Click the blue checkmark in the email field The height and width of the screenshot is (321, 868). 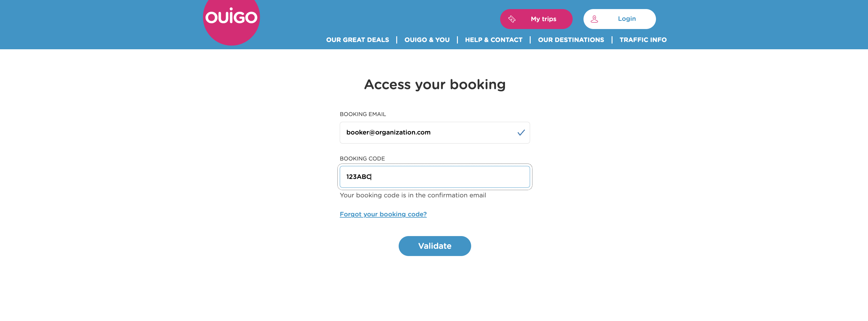pos(521,133)
